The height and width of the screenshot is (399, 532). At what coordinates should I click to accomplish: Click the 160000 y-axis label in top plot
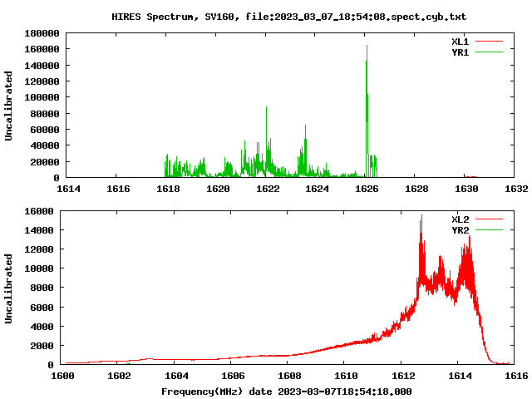tap(42, 49)
